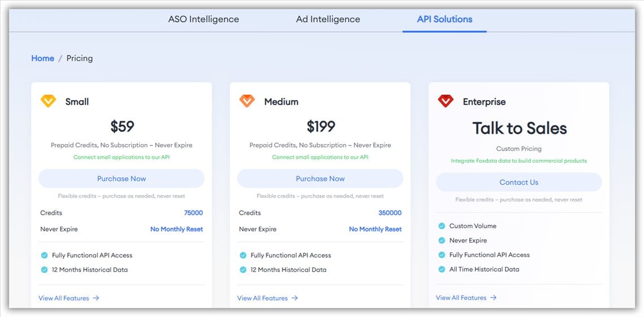This screenshot has width=644, height=317.
Task: Click the orange diamond icon beside Medium
Action: (247, 101)
